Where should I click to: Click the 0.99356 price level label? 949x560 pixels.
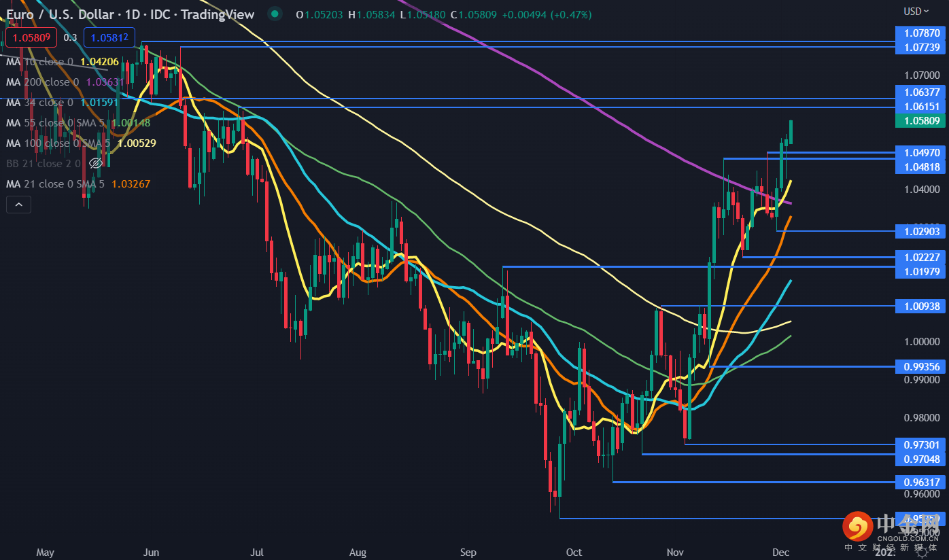pos(921,366)
